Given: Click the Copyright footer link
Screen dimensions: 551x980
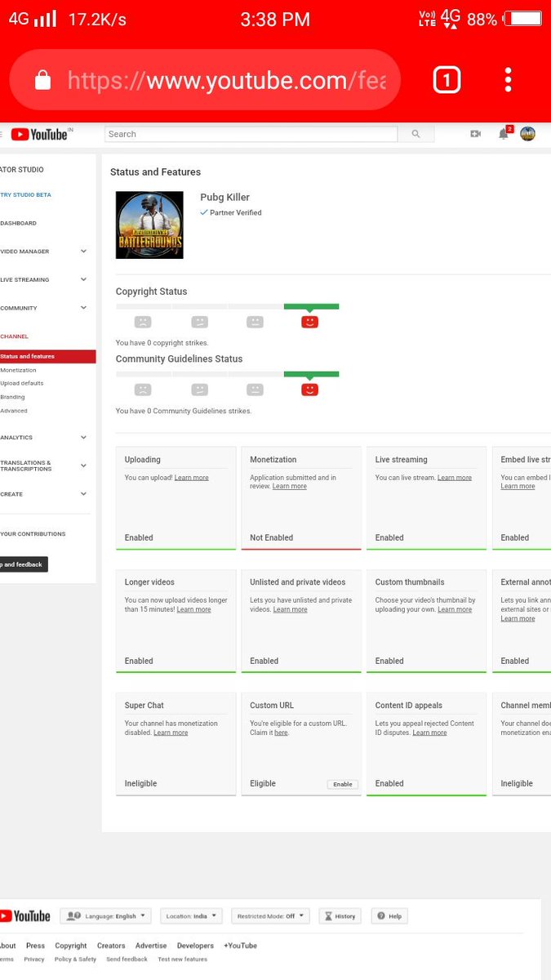Looking at the screenshot, I should coord(71,946).
